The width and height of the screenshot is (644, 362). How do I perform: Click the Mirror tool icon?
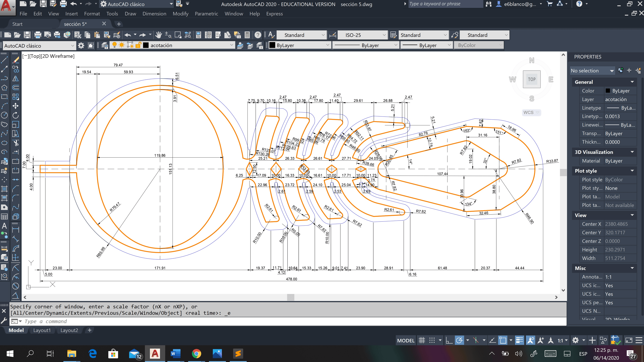tap(15, 78)
